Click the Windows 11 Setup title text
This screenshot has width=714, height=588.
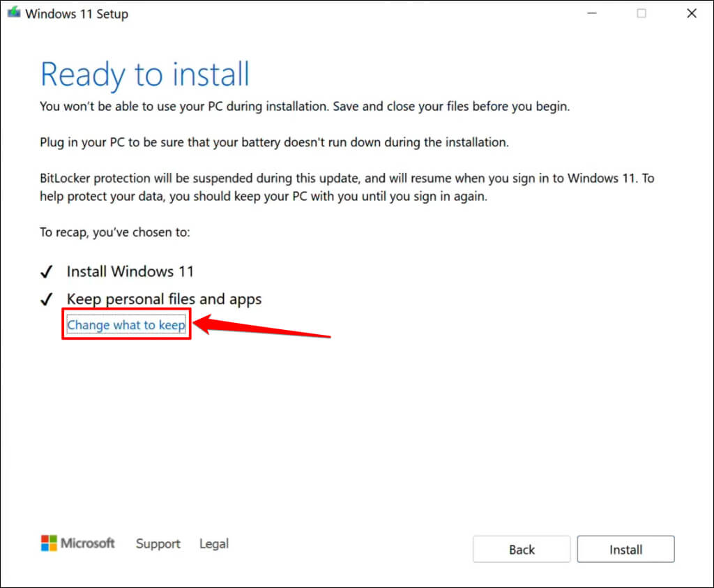pos(77,14)
